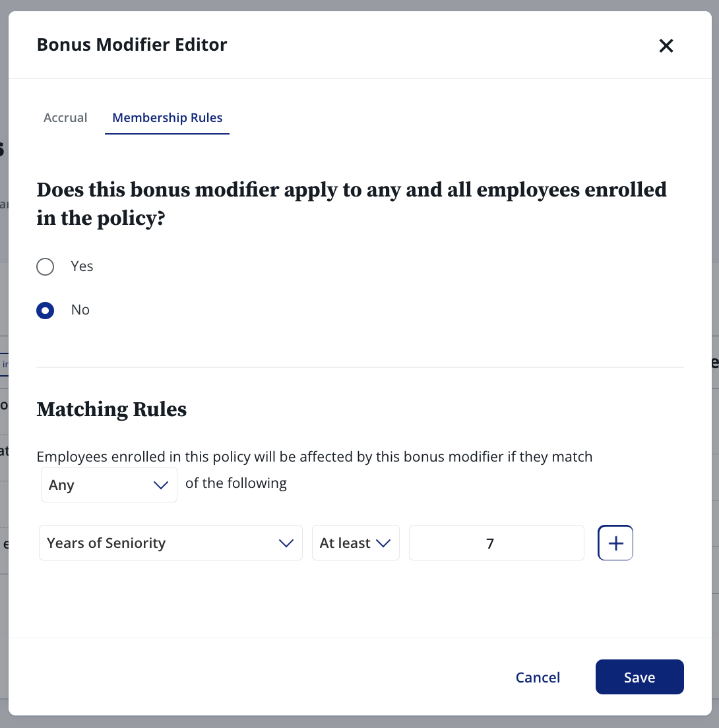Open the Any match-type dropdown
Image resolution: width=719 pixels, height=728 pixels.
(109, 485)
